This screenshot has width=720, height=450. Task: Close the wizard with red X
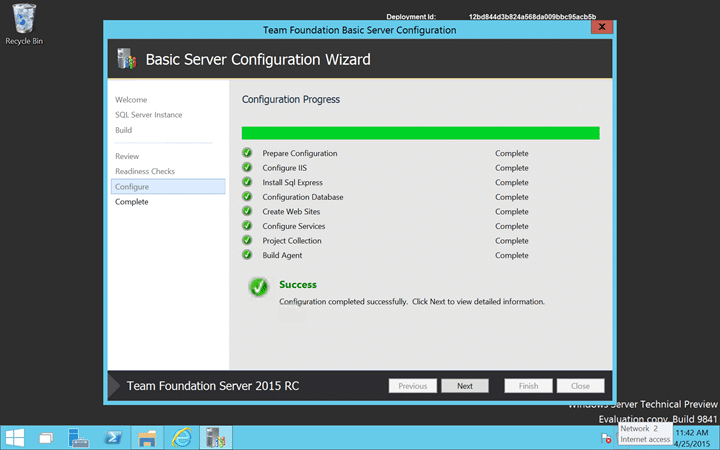(602, 27)
